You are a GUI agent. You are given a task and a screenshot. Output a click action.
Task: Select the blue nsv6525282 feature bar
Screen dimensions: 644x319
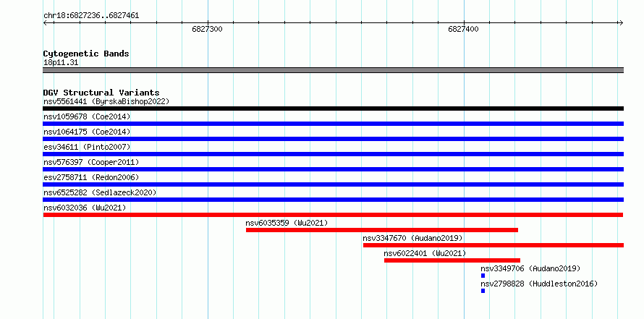click(x=333, y=200)
